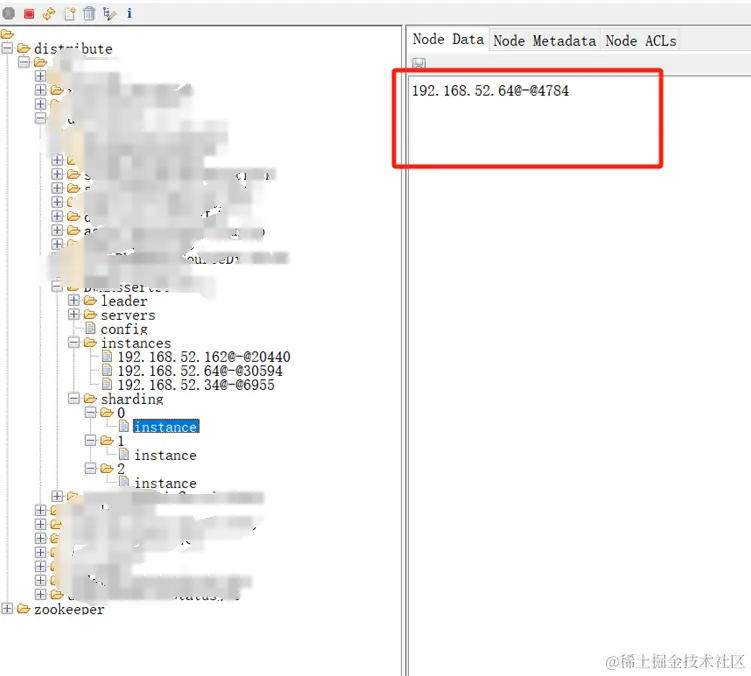The height and width of the screenshot is (676, 751).
Task: Collapse the instances node
Action: click(x=74, y=343)
